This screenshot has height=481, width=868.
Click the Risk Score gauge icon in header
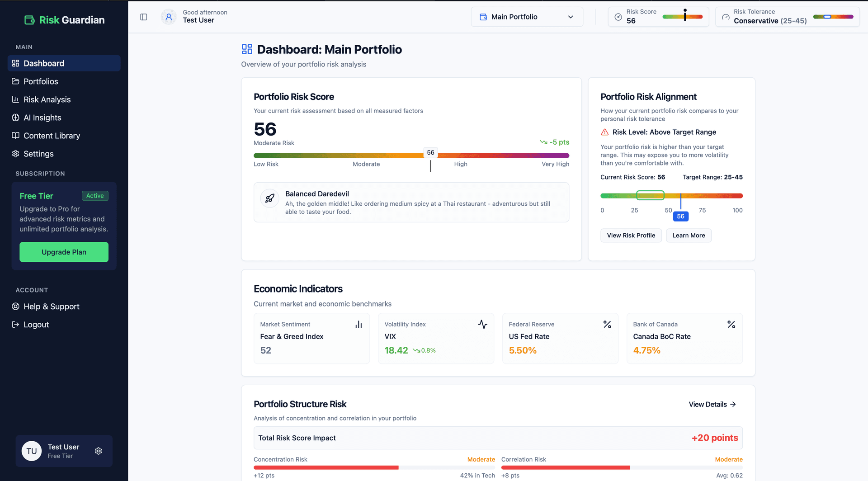pyautogui.click(x=618, y=17)
